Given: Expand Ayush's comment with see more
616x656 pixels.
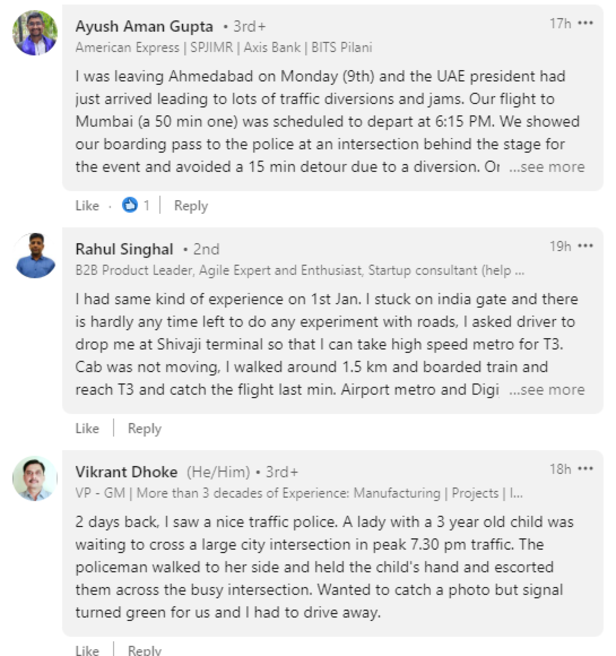Looking at the screenshot, I should (547, 167).
